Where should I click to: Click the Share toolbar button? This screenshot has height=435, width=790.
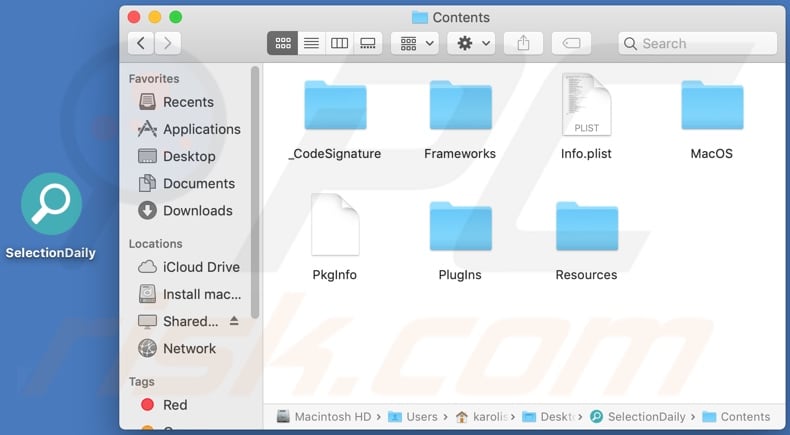pos(523,43)
